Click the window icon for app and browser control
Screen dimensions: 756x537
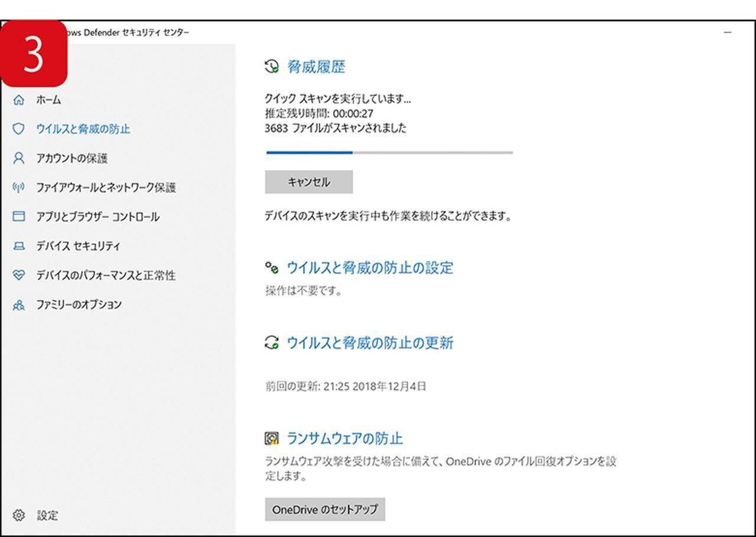coord(19,217)
